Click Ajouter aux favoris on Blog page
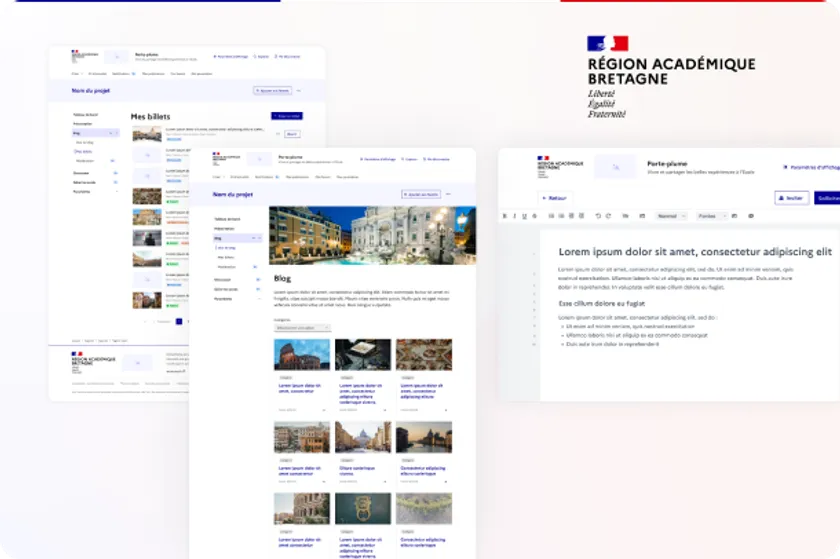 pyautogui.click(x=421, y=194)
